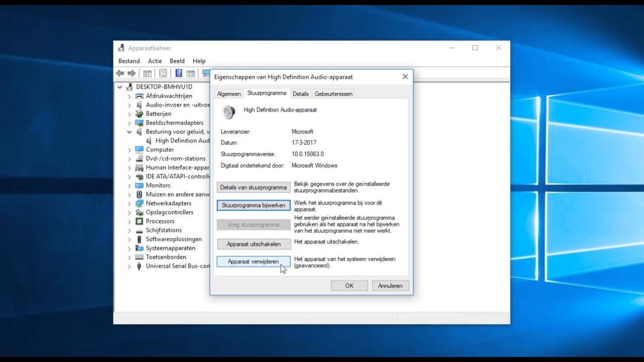Switch to the Details tab
This screenshot has height=362, width=644.
(x=300, y=94)
